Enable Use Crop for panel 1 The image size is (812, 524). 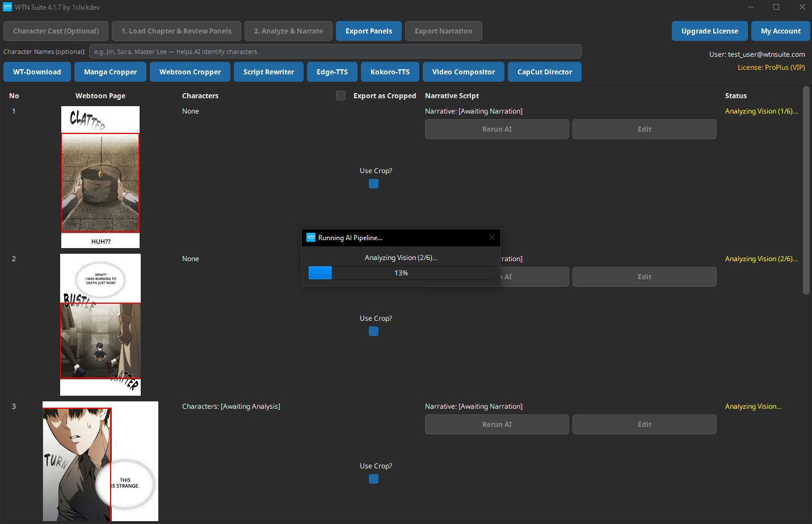[373, 183]
